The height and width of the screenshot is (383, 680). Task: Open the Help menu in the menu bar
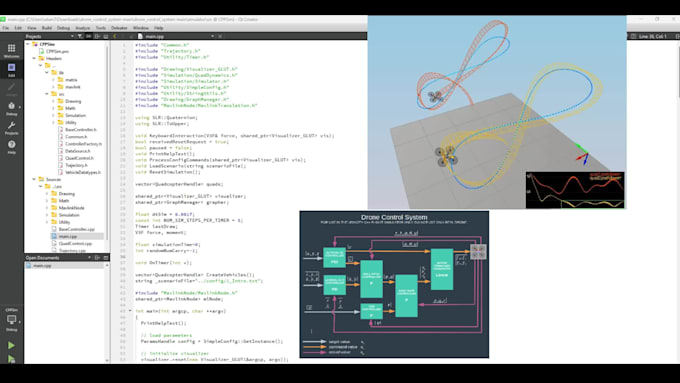(x=159, y=28)
